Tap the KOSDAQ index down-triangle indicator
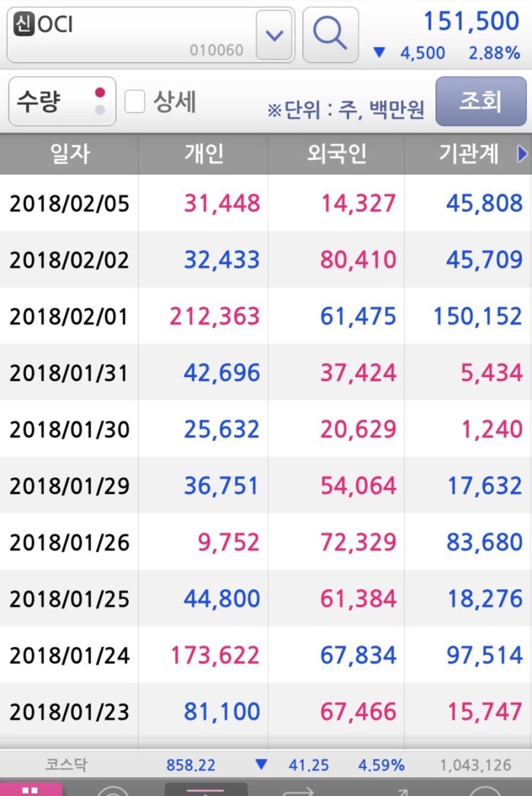This screenshot has height=796, width=532. click(x=261, y=765)
